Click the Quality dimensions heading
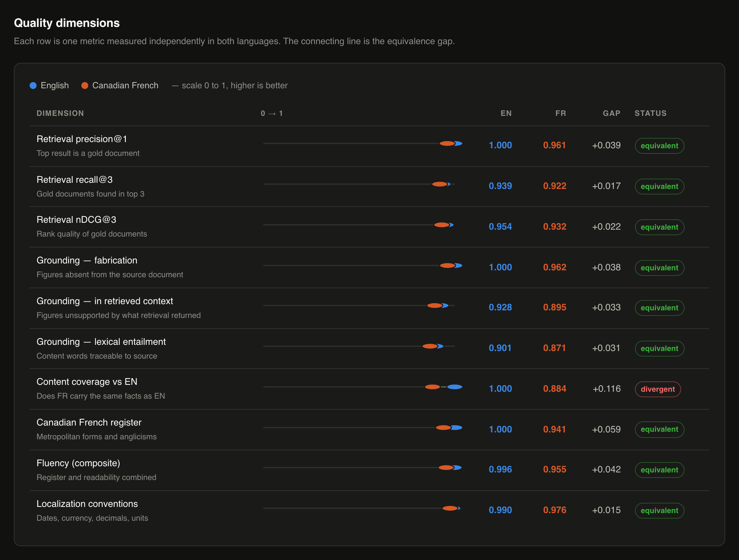Screen dimensions: 739x560 (x=67, y=23)
